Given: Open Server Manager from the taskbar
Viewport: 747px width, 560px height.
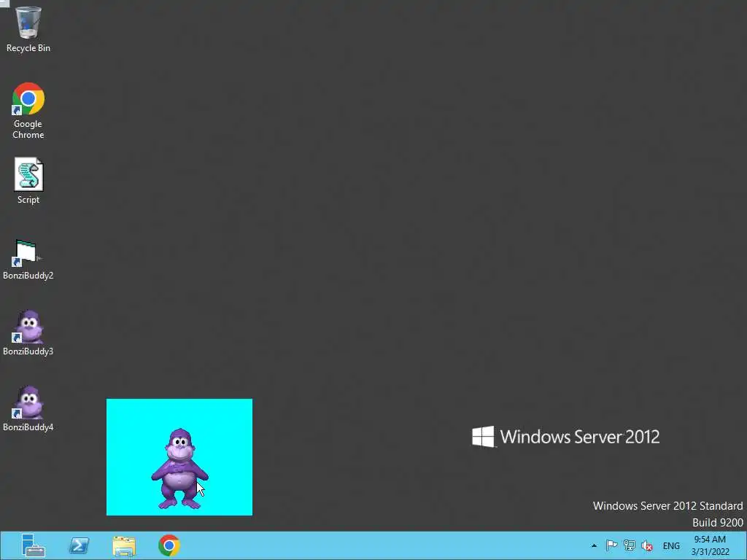Looking at the screenshot, I should (x=34, y=545).
